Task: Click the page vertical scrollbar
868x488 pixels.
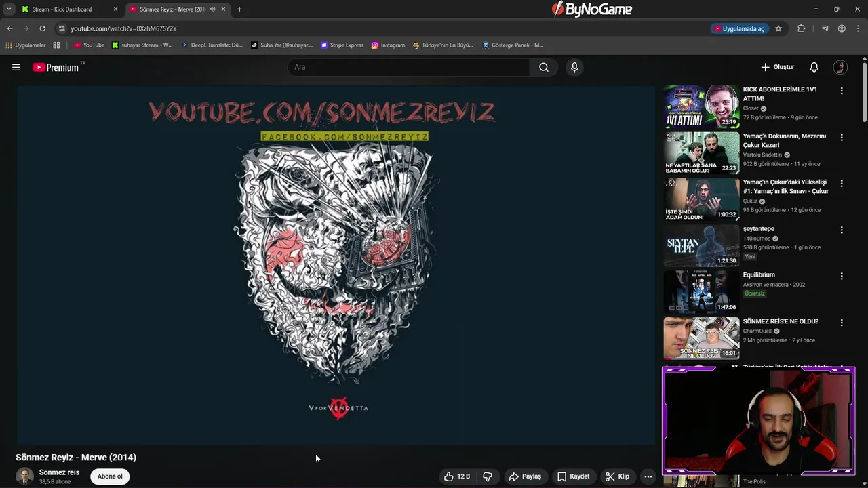Action: [x=865, y=91]
